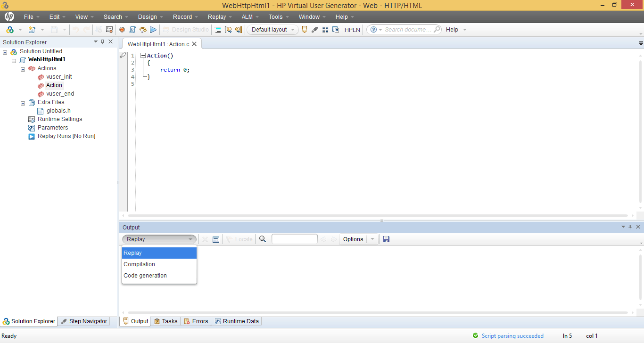644x343 pixels.
Task: Open globals.h in Extra Files
Action: tap(58, 111)
